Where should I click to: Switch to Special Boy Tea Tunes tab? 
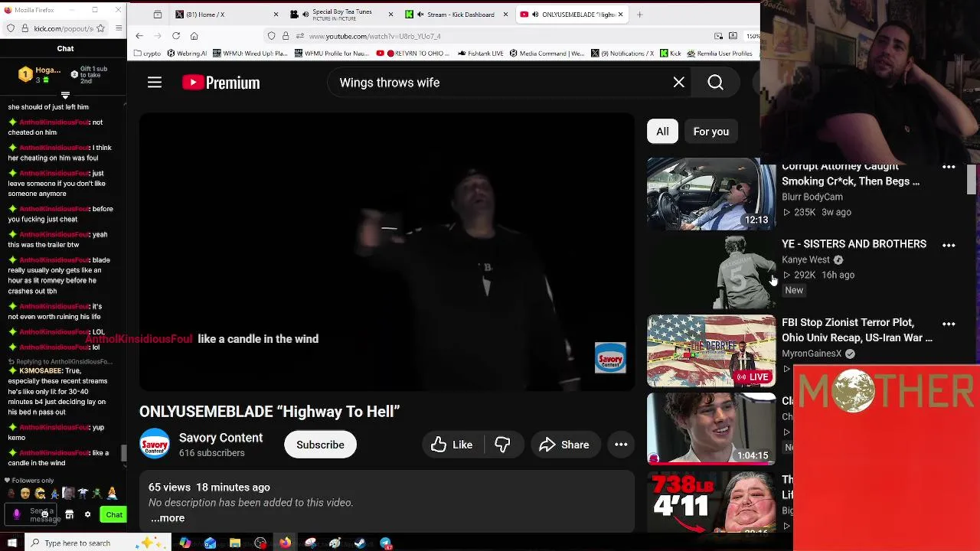[x=341, y=15]
